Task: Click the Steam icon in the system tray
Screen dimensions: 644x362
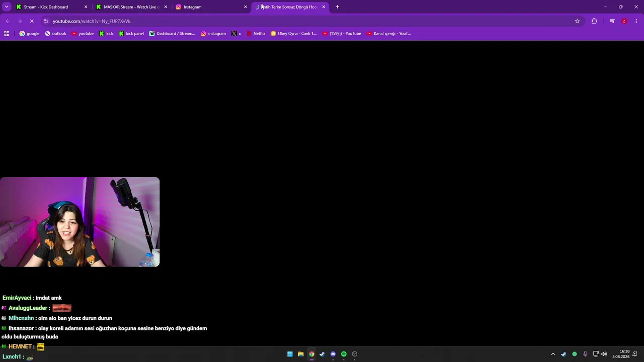Action: [563, 354]
